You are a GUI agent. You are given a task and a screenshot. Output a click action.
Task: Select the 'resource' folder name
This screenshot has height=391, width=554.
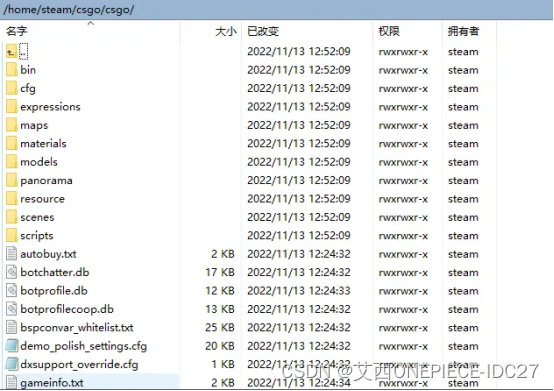[42, 199]
